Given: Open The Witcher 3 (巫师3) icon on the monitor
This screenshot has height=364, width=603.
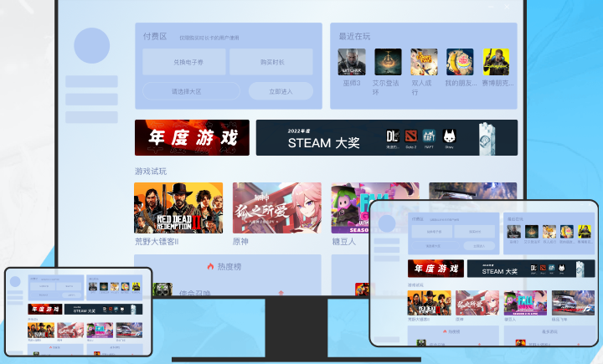Looking at the screenshot, I should (352, 62).
